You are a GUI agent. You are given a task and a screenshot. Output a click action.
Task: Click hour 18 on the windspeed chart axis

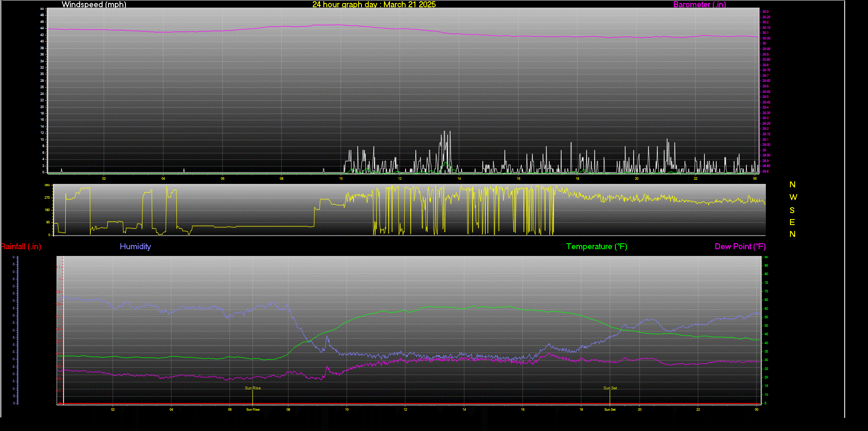[577, 178]
